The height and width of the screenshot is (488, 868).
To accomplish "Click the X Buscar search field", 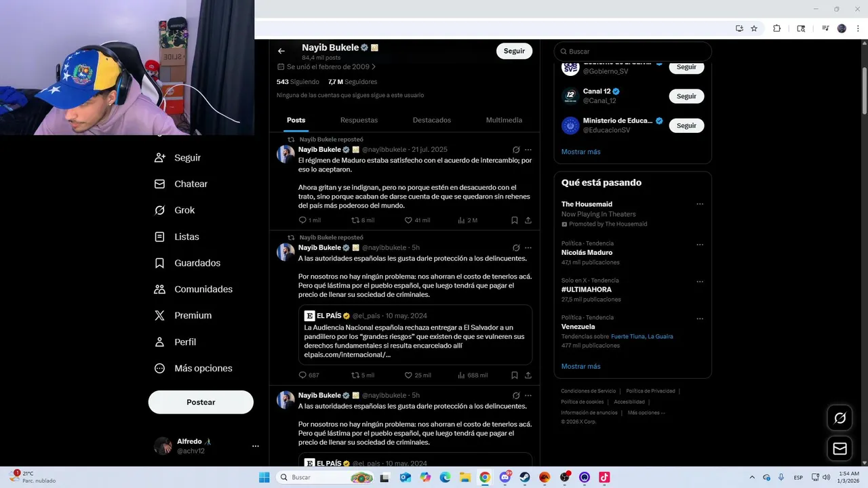I will 633,52.
